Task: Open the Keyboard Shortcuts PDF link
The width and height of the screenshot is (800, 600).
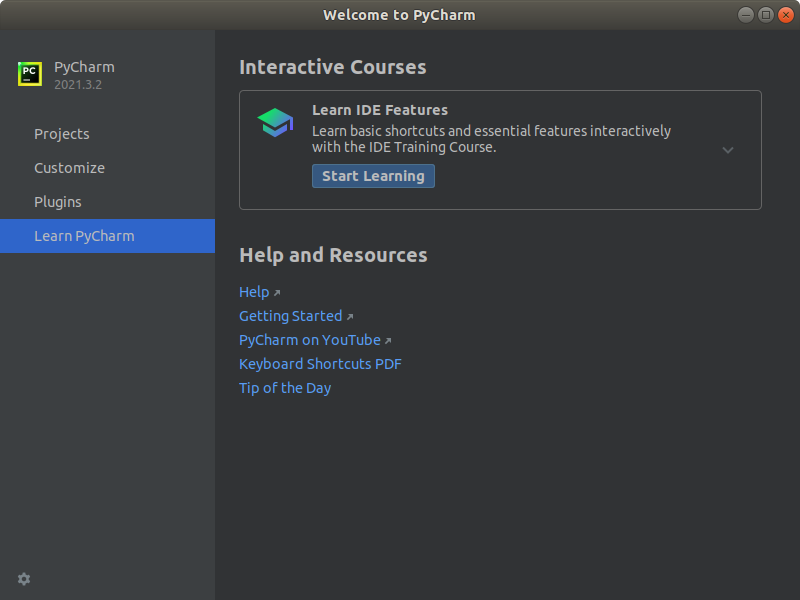Action: tap(320, 364)
